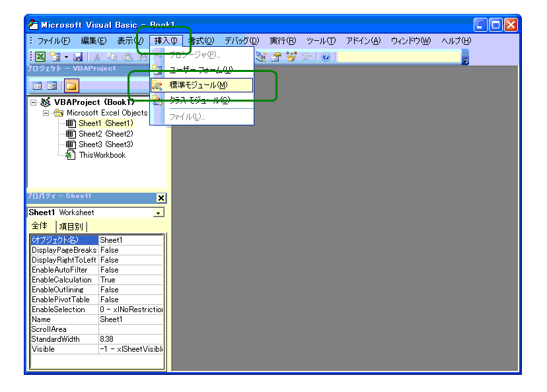547x392 pixels.
Task: Open the アドイン(A) menu
Action: [363, 41]
